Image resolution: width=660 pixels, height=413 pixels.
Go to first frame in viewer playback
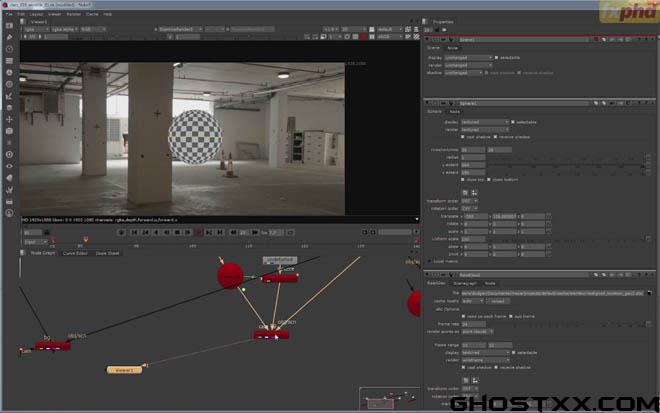pos(134,232)
